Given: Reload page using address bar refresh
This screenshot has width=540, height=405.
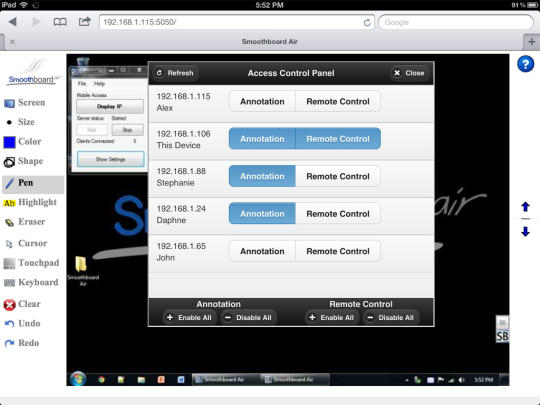Looking at the screenshot, I should click(367, 22).
